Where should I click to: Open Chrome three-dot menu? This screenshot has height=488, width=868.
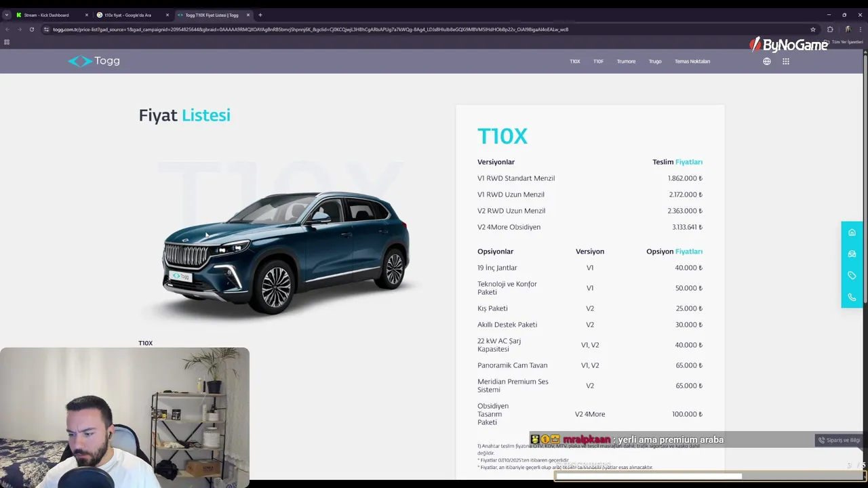(861, 29)
